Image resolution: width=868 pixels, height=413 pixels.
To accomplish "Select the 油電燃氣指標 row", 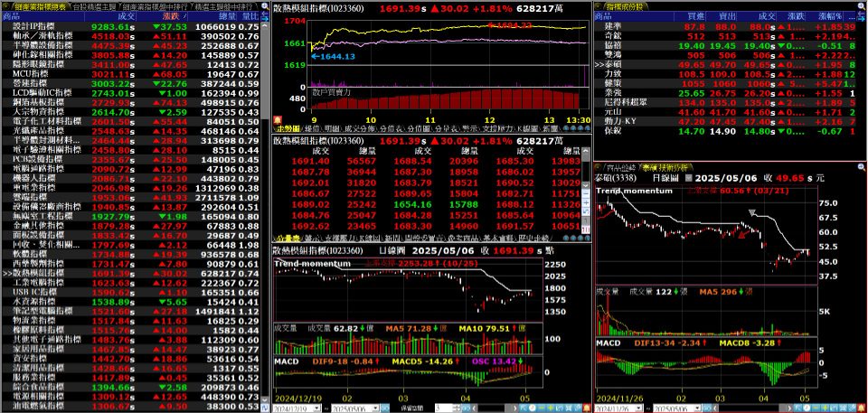I will click(130, 406).
